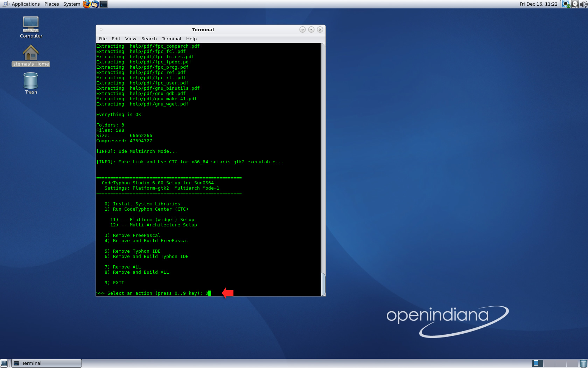The width and height of the screenshot is (588, 368).
Task: Click '[INFO]: Ude MultiArch Mode...' line
Action: click(136, 151)
